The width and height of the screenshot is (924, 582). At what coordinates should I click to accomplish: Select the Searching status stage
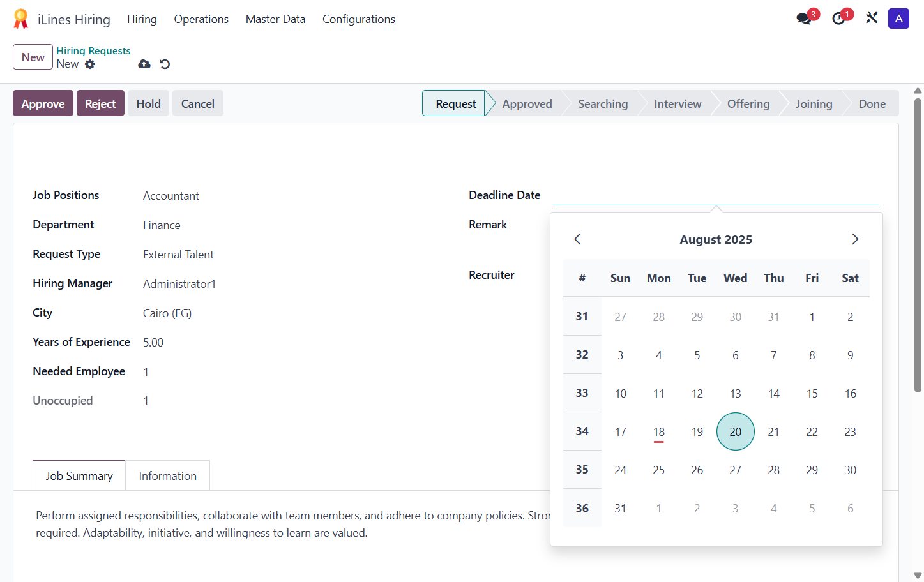[603, 103]
